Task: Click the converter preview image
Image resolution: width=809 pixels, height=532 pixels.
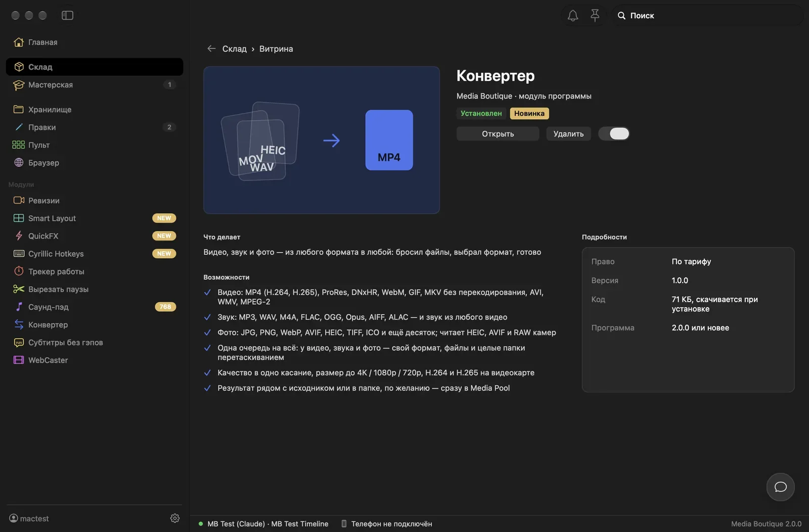Action: [322, 140]
